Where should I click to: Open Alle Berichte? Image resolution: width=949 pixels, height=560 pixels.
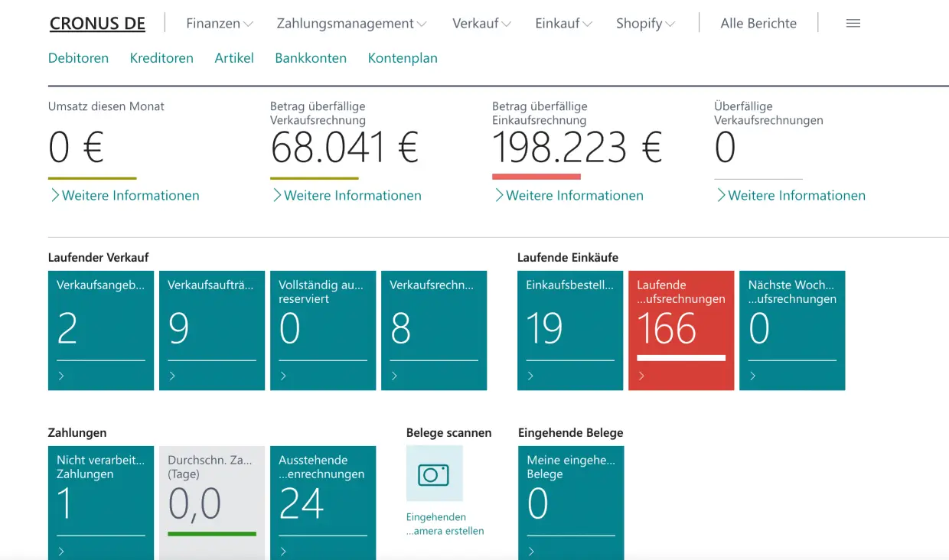click(758, 24)
